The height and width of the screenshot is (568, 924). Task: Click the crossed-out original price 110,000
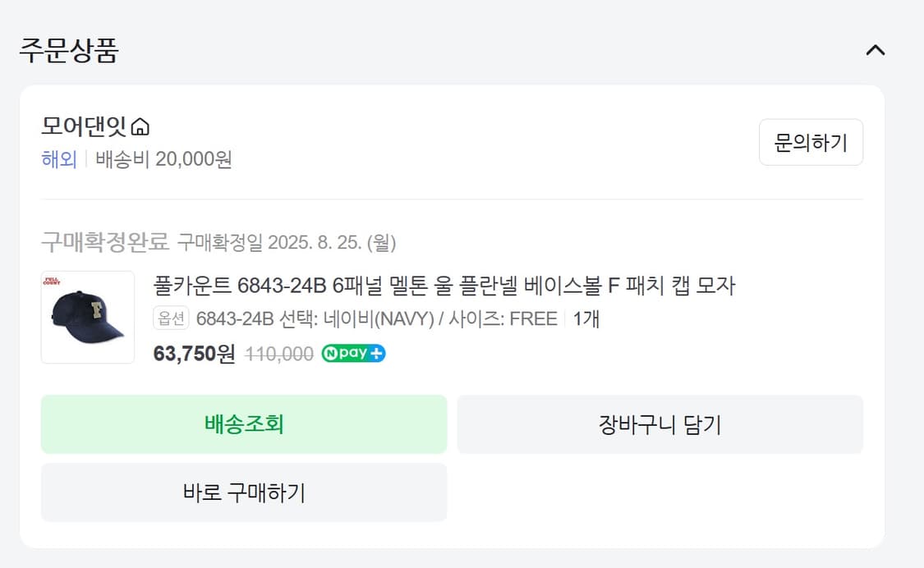[279, 353]
